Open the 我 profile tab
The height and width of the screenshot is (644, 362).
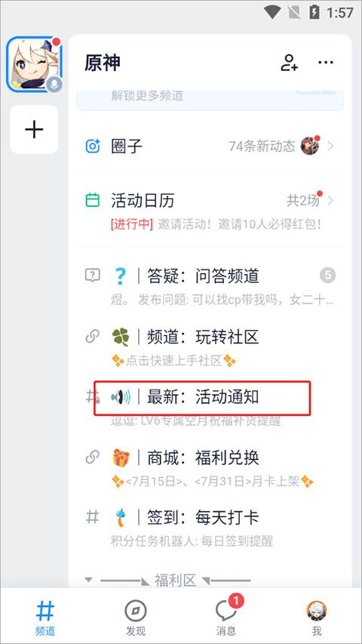[317, 618]
